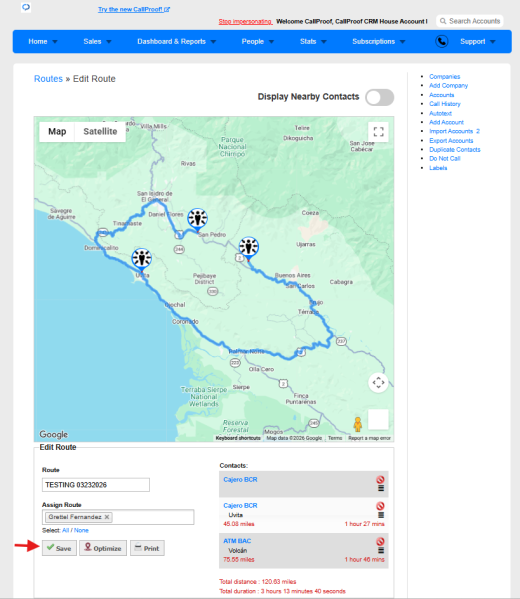The image size is (520, 599).
Task: Click reorder handle on first Cajero BCR
Action: click(381, 488)
